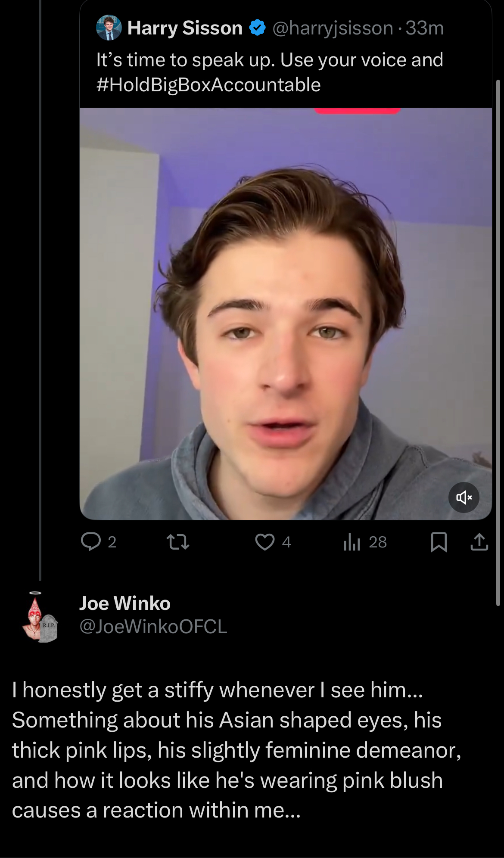
Task: Unmute the video with the speaker icon
Action: click(x=464, y=497)
